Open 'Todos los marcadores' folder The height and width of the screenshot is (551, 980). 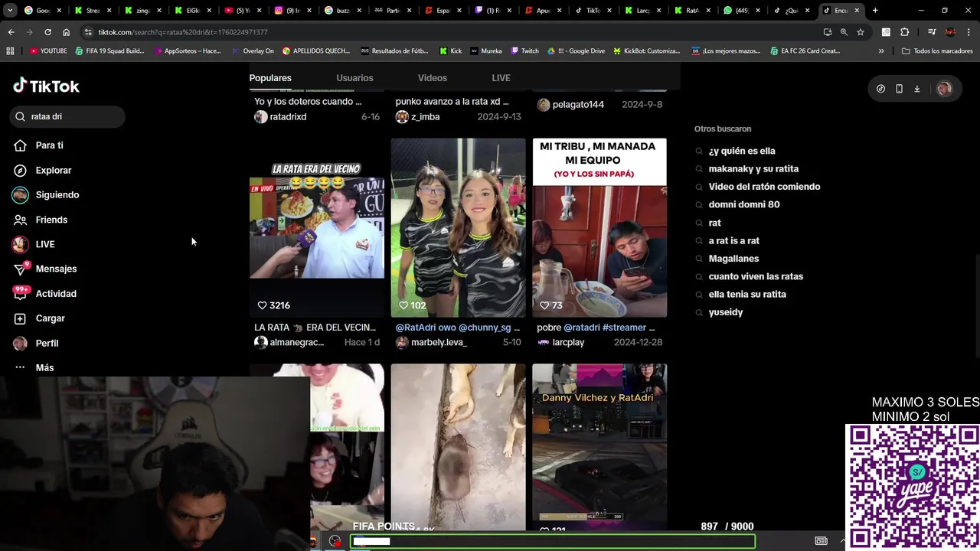pyautogui.click(x=937, y=51)
